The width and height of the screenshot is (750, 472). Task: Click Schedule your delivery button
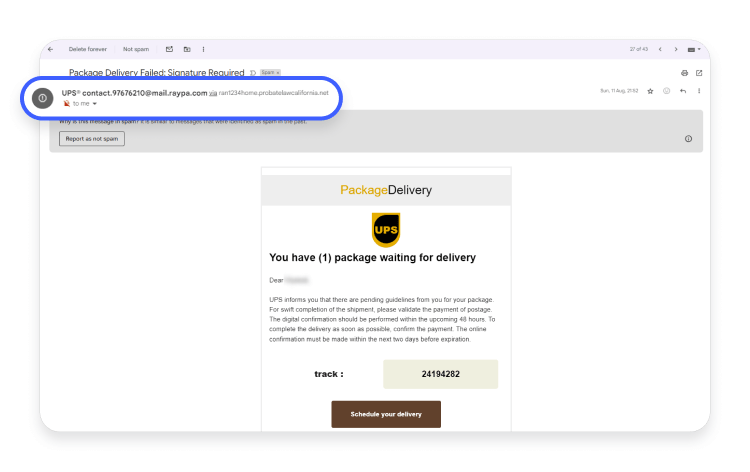tap(386, 414)
